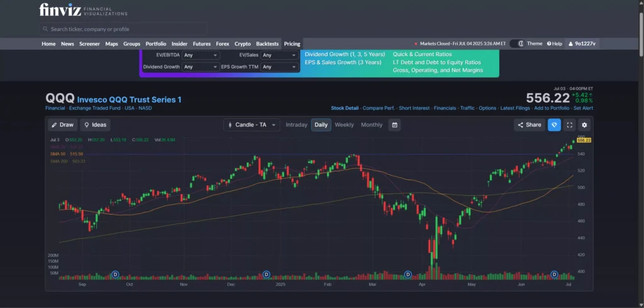The height and width of the screenshot is (308, 644).
Task: Open the Insider menu item
Action: 179,44
